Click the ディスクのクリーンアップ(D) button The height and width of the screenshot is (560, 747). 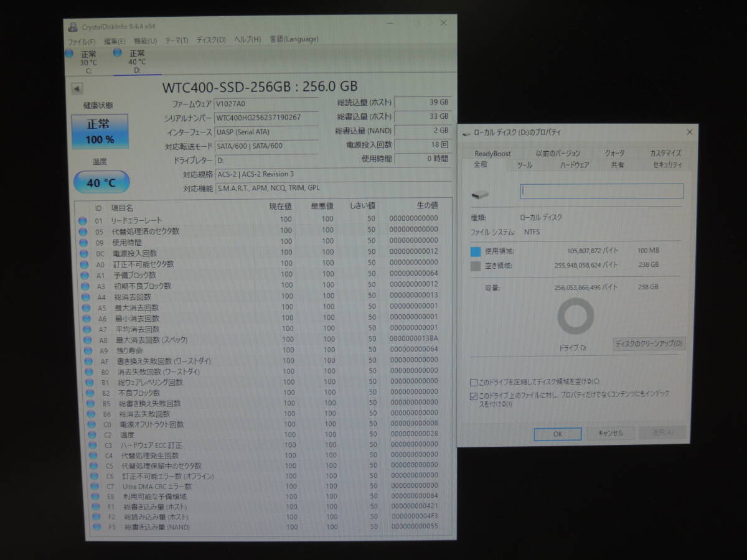click(649, 343)
